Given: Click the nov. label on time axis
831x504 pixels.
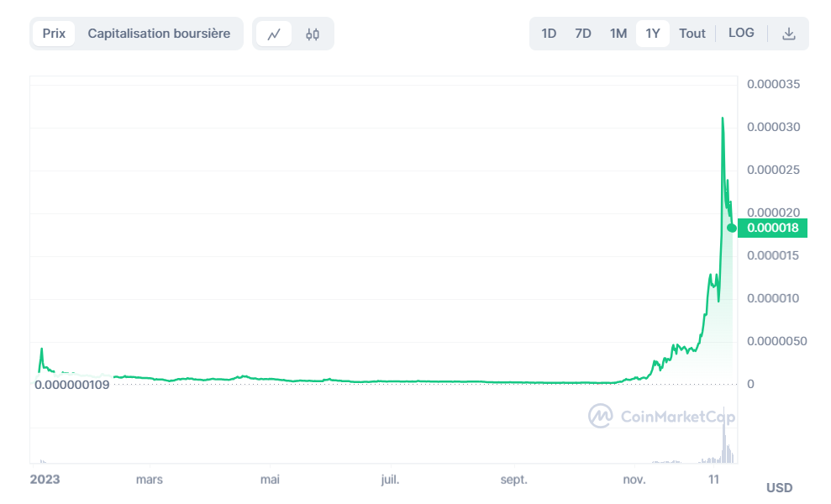Looking at the screenshot, I should click(x=634, y=480).
